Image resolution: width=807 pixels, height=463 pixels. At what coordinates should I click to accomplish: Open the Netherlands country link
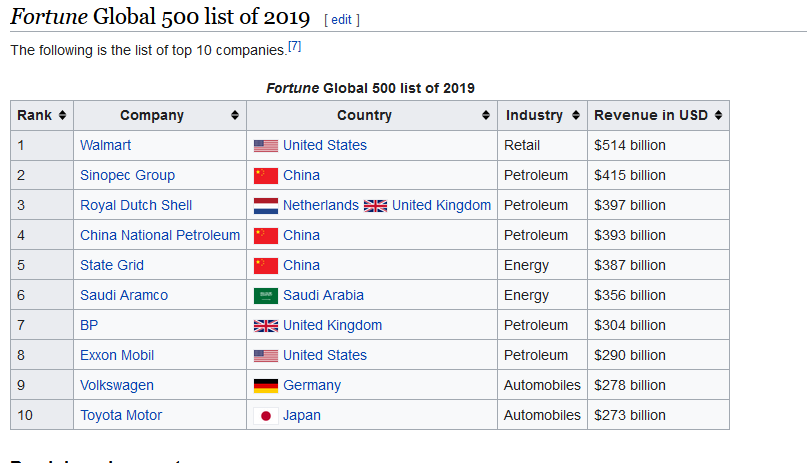321,205
